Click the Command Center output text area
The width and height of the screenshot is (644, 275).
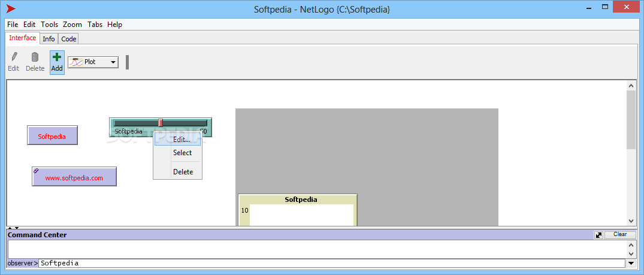(317, 249)
